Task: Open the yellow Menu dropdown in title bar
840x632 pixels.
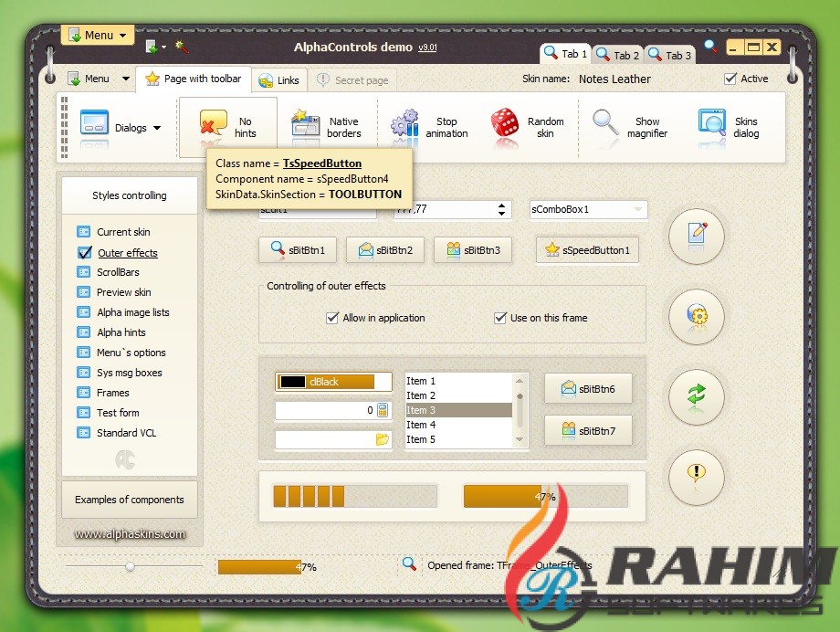Action: pos(98,36)
